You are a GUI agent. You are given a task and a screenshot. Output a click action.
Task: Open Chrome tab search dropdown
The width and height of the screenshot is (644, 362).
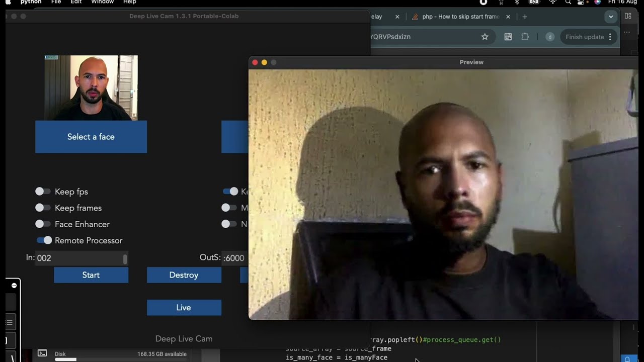coord(611,17)
